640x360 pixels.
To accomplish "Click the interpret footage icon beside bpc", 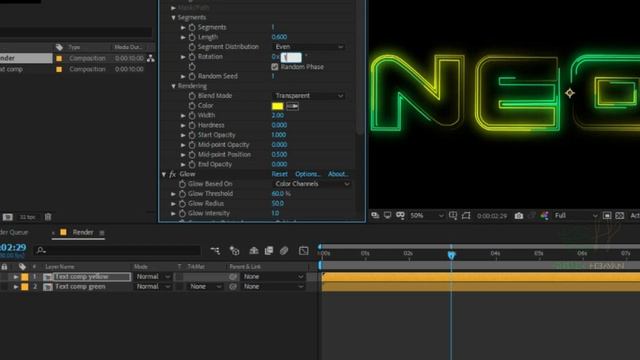I will tap(8, 217).
